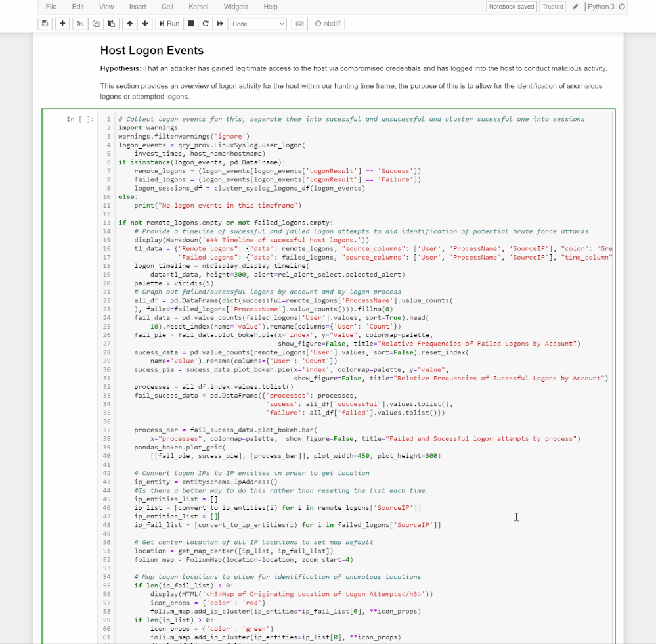656x644 pixels.
Task: Copy selected cells icon
Action: pos(96,24)
